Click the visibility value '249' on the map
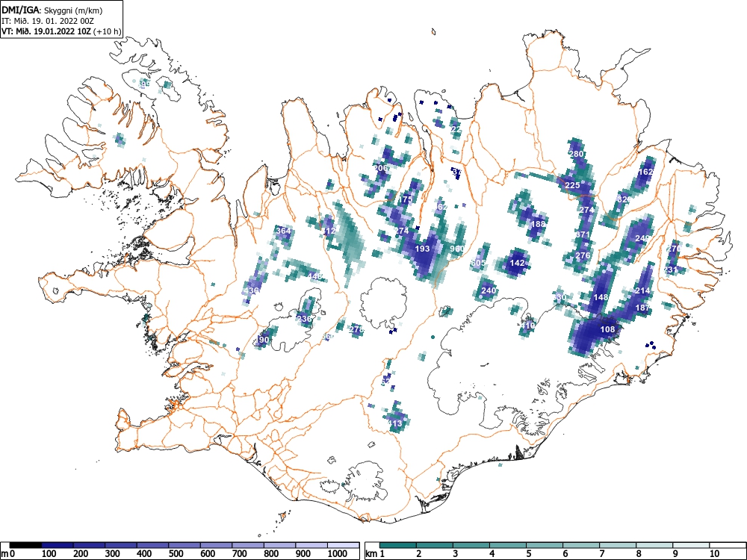 tap(642, 238)
